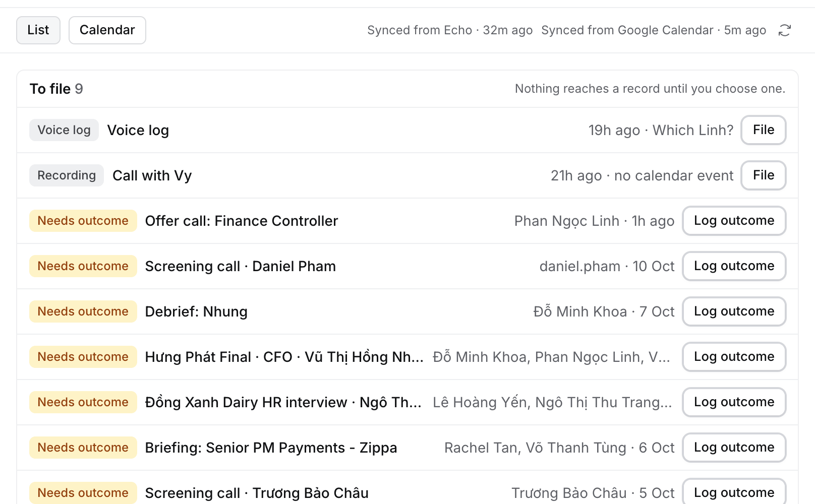This screenshot has height=504, width=815.
Task: Click the 'Voice log' gray tag
Action: (x=64, y=130)
